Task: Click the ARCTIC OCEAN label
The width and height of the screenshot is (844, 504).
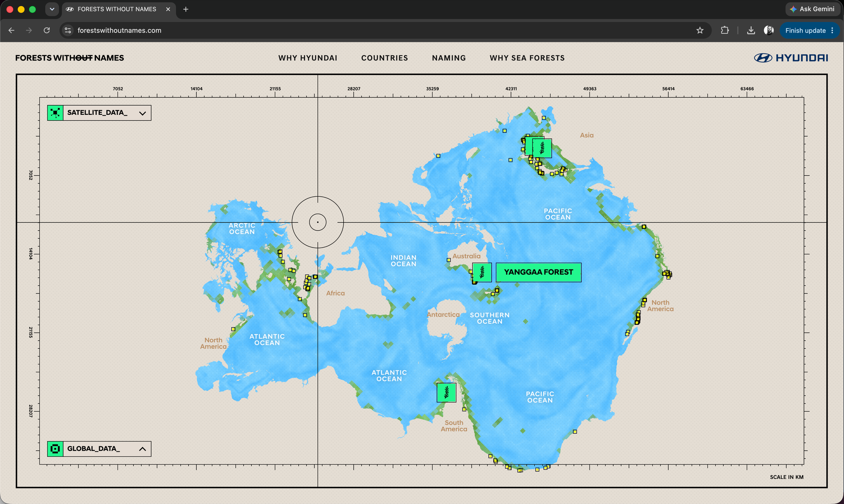Action: [x=242, y=229]
